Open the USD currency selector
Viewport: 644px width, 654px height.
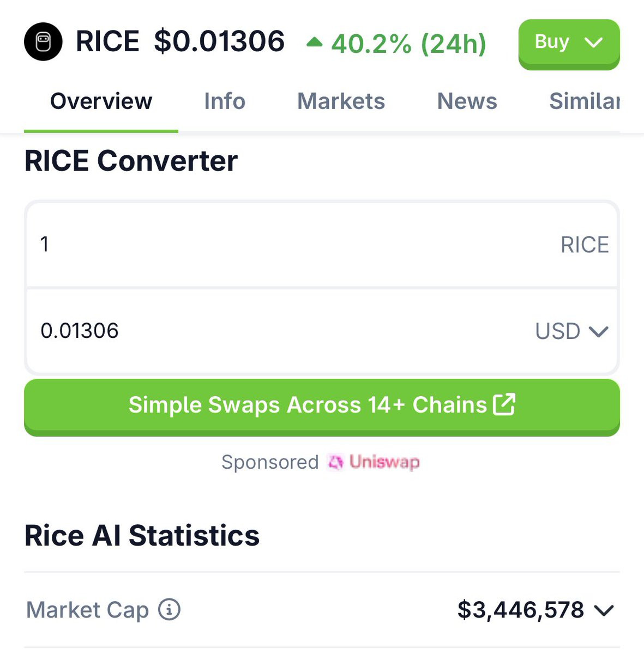tap(571, 331)
